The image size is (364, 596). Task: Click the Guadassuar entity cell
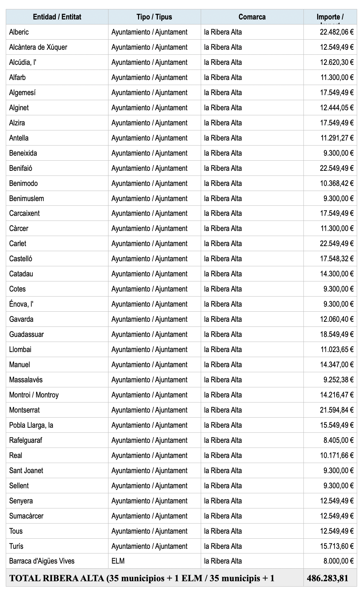tap(57, 334)
